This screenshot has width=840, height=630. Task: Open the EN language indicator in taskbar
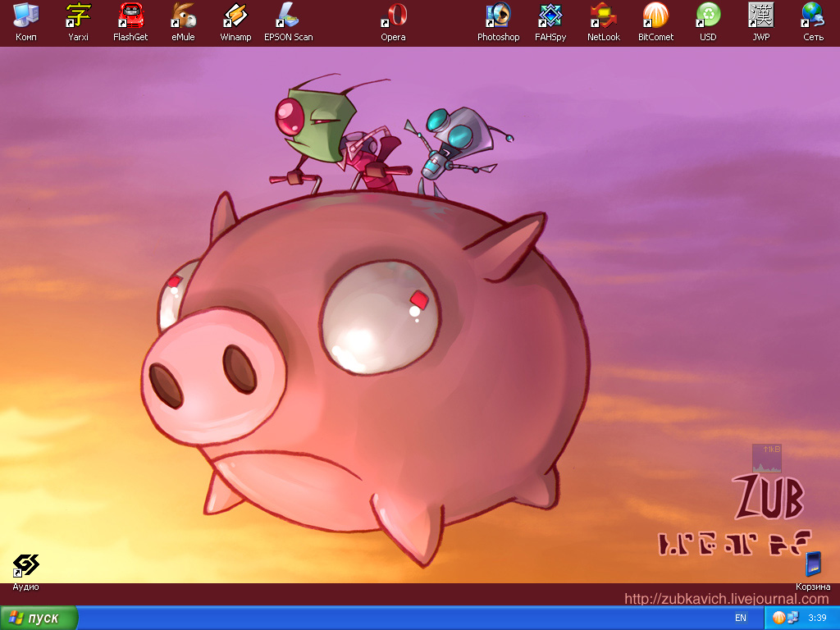pos(741,618)
